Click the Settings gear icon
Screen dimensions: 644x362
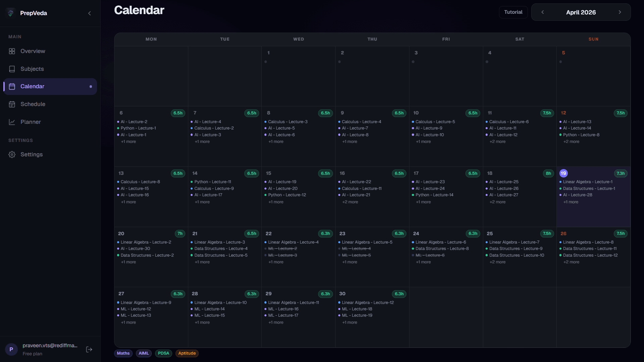[x=12, y=154]
